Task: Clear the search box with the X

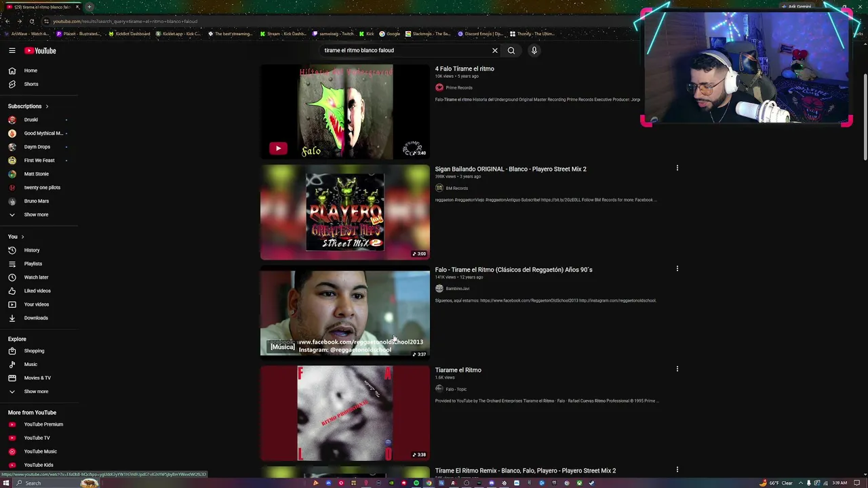Action: point(495,50)
